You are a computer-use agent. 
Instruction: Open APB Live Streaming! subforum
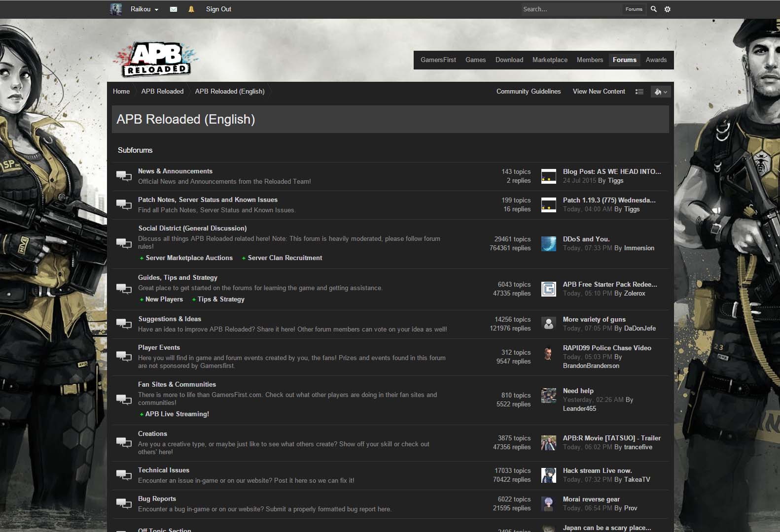(177, 414)
